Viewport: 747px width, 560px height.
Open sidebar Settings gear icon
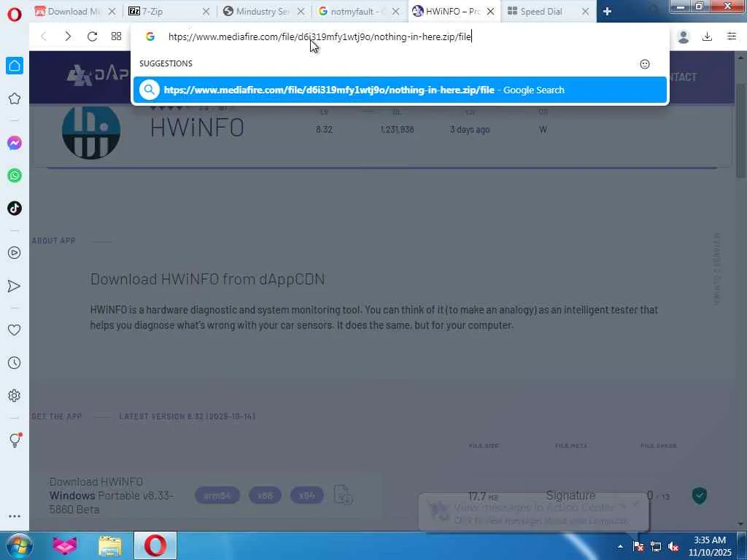pos(15,396)
